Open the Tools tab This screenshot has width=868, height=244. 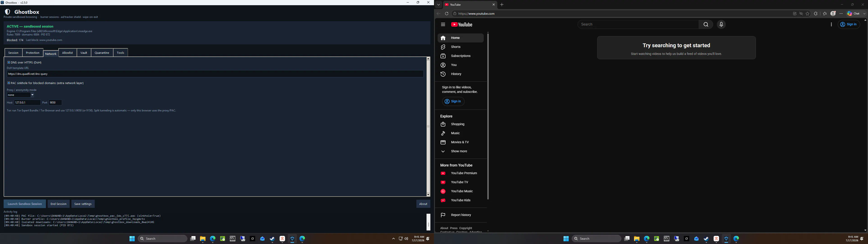[x=121, y=53]
